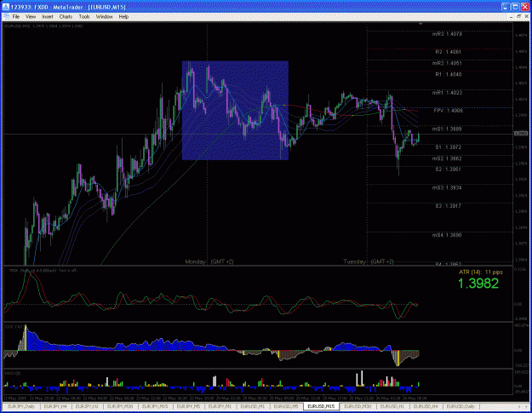Click the R1: 1.4040 resistance label
532x413 pixels.
449,74
